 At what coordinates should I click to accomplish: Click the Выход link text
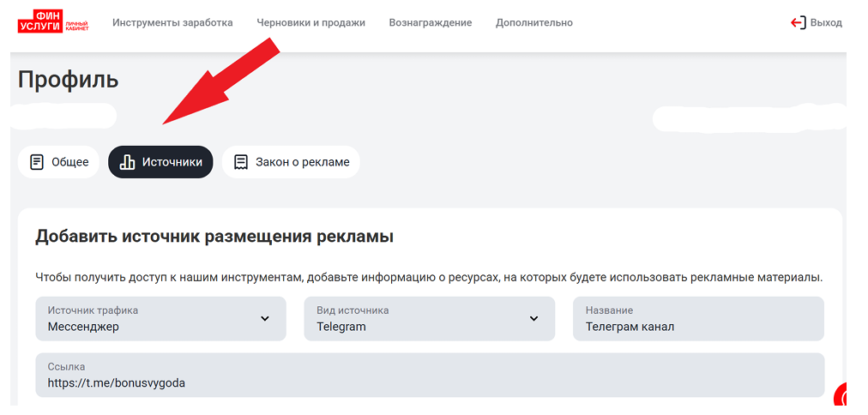[x=826, y=23]
